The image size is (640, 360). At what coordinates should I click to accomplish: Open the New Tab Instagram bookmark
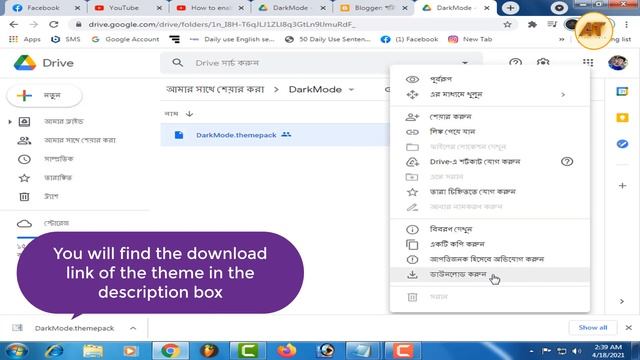pos(470,39)
